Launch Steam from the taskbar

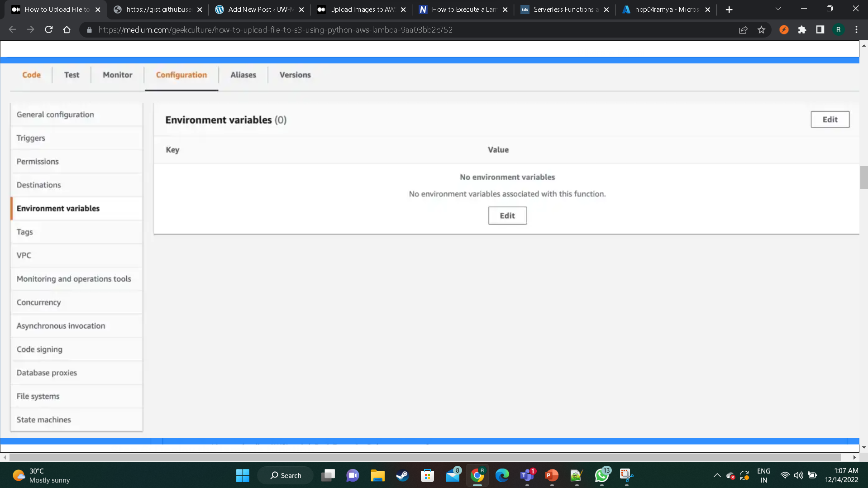[x=402, y=475]
